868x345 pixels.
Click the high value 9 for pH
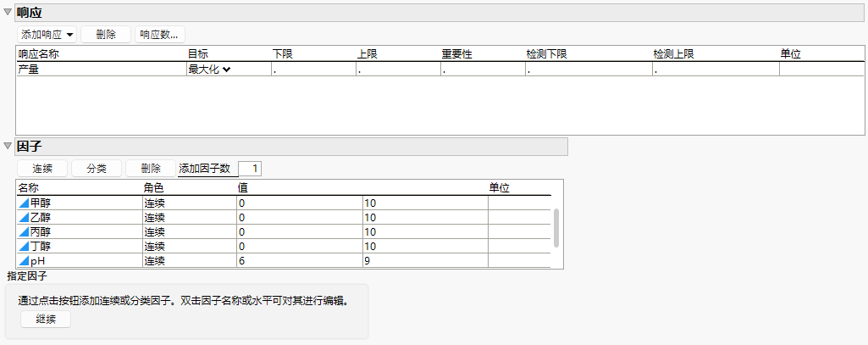pyautogui.click(x=424, y=261)
